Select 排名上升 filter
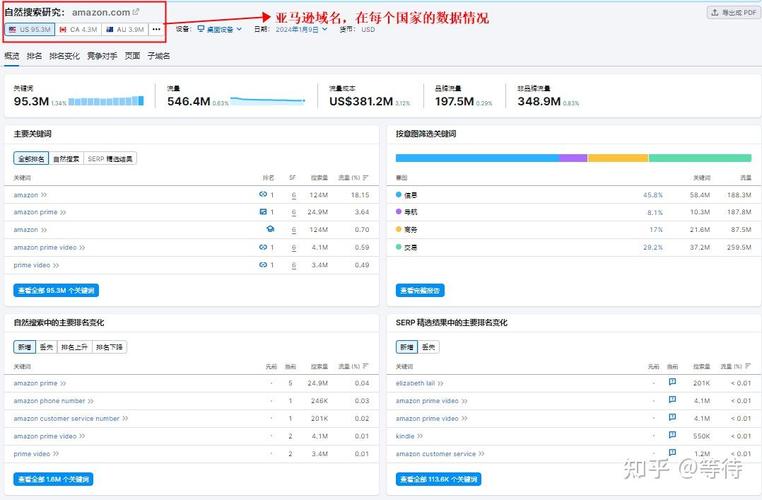 (75, 347)
